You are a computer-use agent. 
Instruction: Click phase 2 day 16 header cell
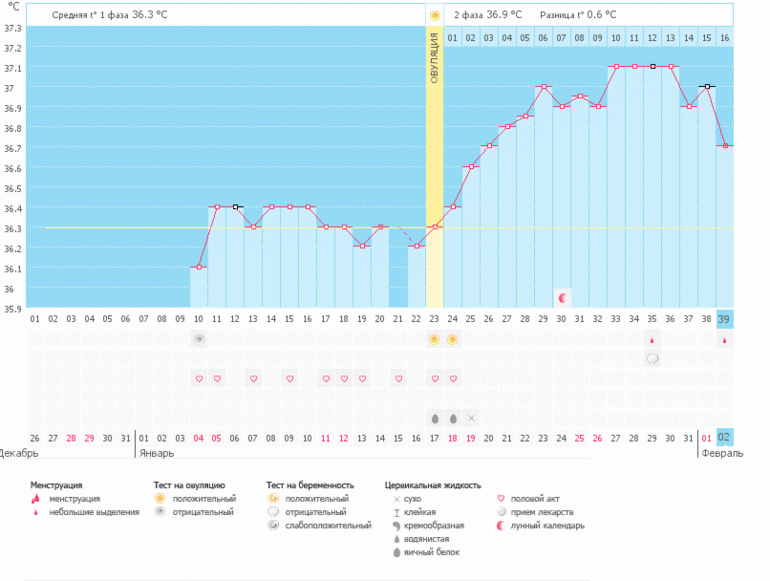tap(725, 38)
